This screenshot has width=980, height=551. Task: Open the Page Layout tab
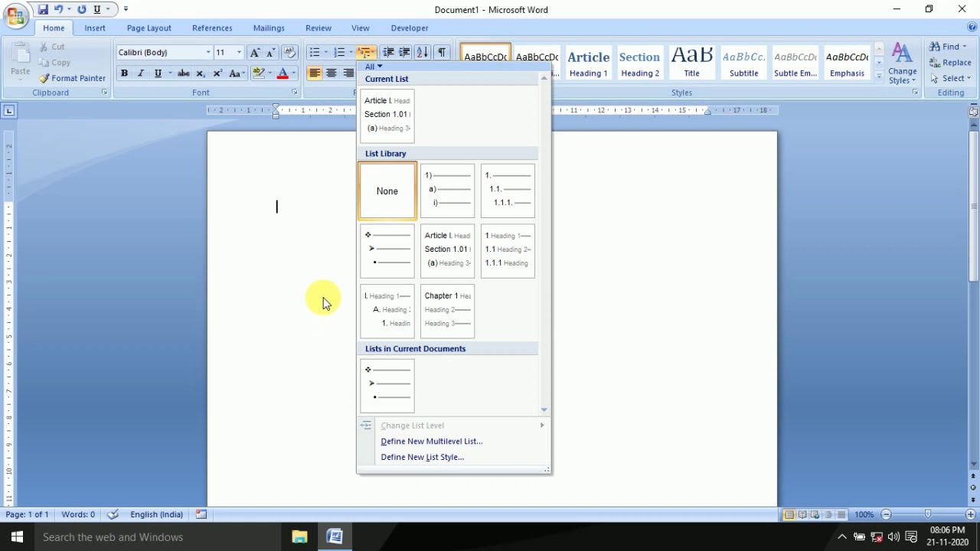(x=149, y=28)
